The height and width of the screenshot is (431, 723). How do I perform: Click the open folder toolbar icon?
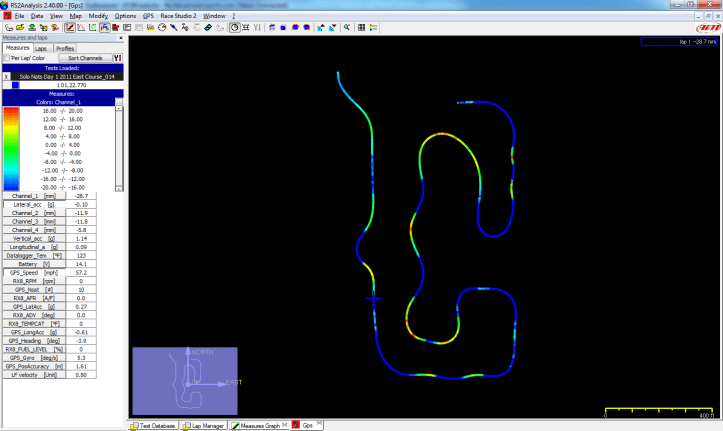click(x=20, y=28)
